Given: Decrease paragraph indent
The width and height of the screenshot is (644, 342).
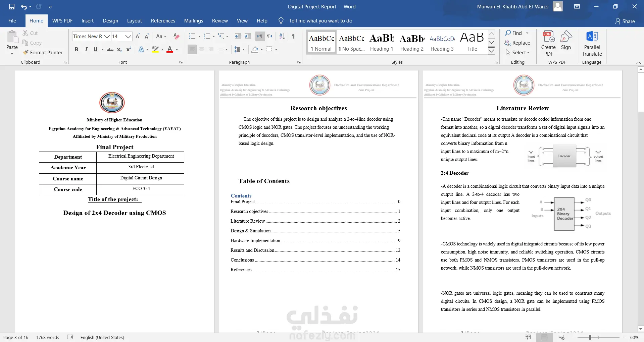Looking at the screenshot, I should [x=238, y=36].
